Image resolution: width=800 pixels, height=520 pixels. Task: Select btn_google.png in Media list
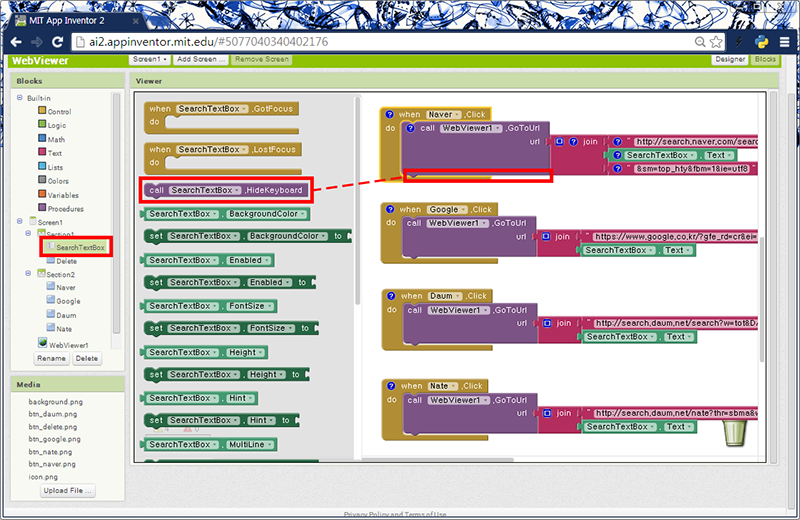(54, 439)
